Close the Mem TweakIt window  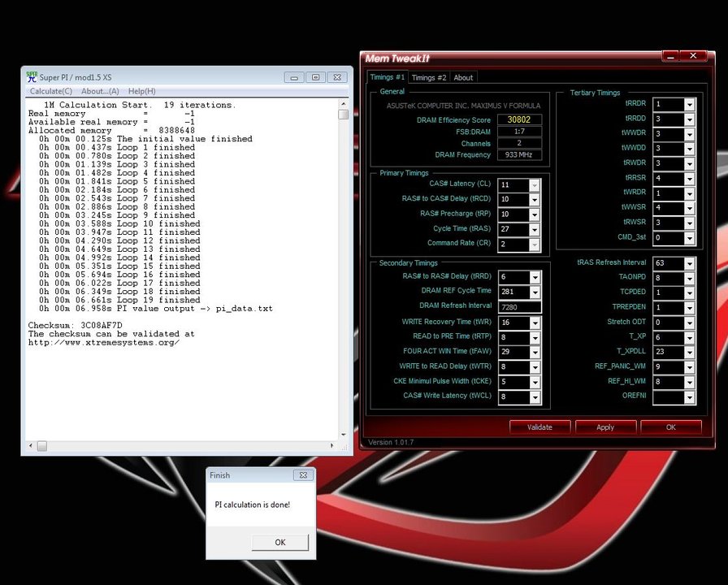pyautogui.click(x=693, y=56)
